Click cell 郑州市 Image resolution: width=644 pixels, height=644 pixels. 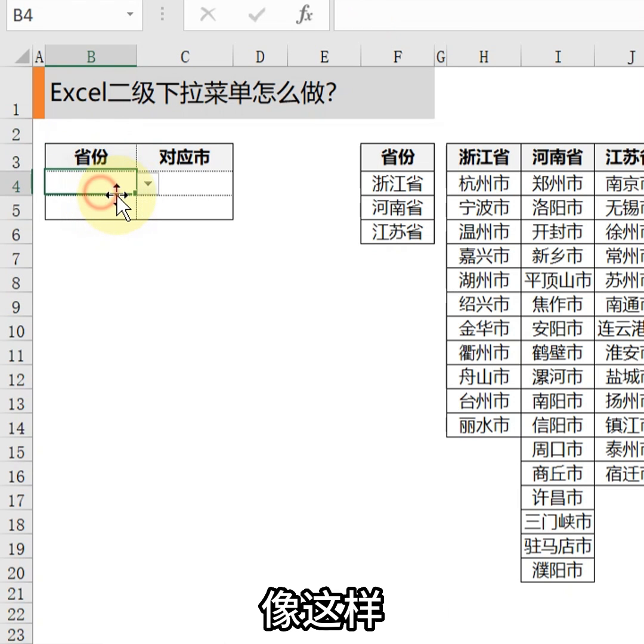(x=558, y=183)
